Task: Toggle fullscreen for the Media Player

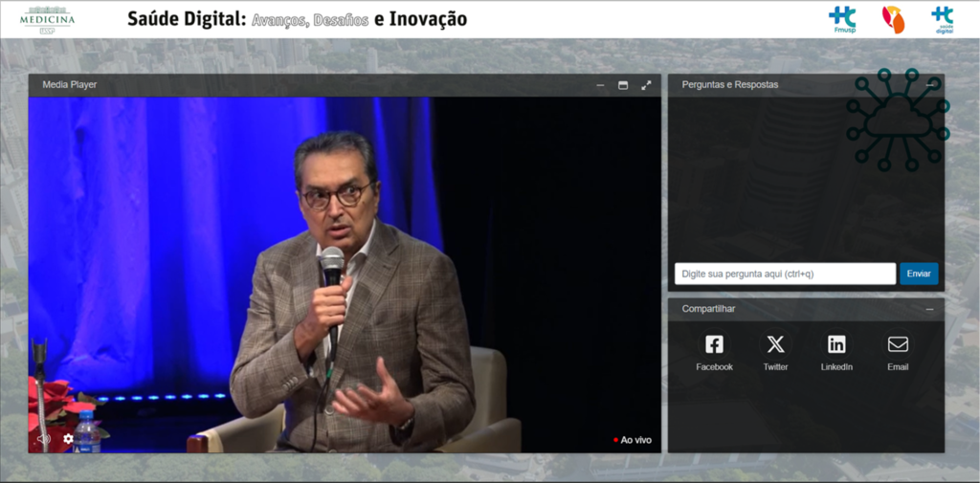Action: [x=646, y=85]
